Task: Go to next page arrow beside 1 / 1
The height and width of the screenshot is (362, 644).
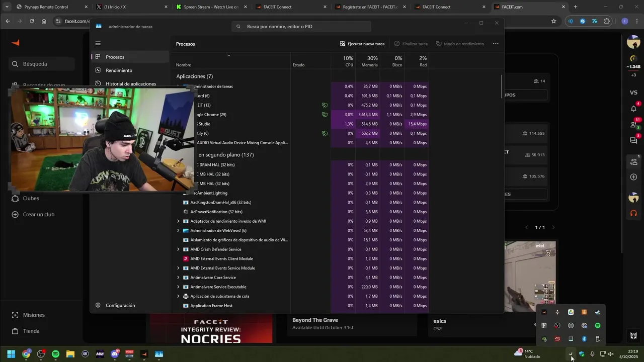Action: (x=553, y=227)
